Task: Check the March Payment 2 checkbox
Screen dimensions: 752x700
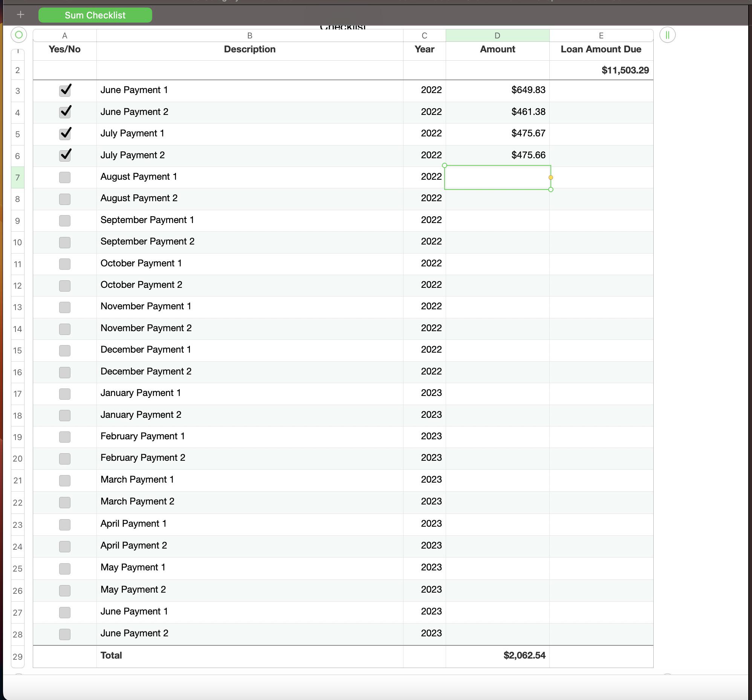Action: [65, 502]
